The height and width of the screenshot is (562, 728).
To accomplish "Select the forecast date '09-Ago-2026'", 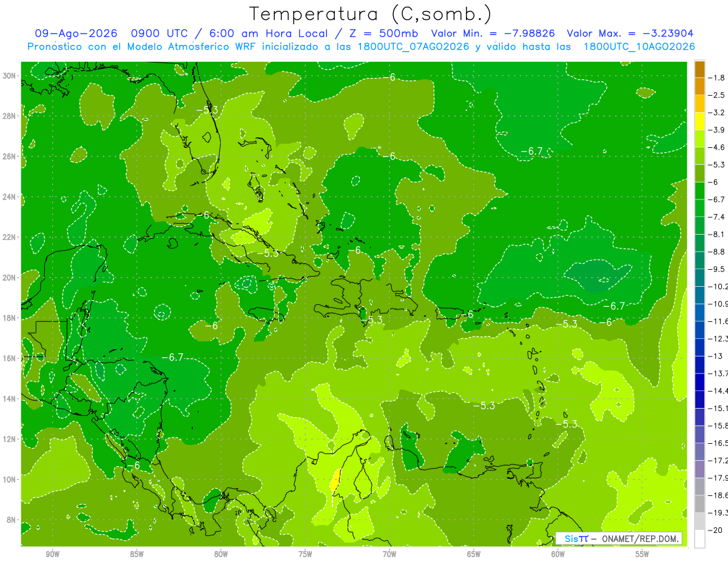I will tap(75, 34).
